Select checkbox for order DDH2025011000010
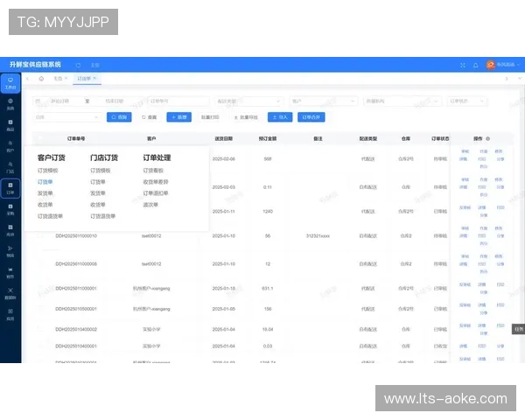The height and width of the screenshot is (420, 525). coord(40,235)
